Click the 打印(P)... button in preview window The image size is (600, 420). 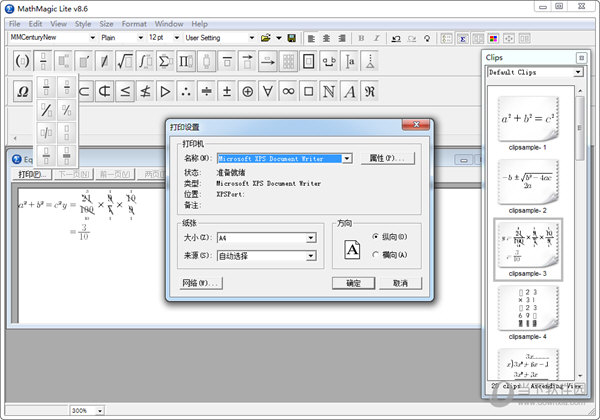(32, 174)
